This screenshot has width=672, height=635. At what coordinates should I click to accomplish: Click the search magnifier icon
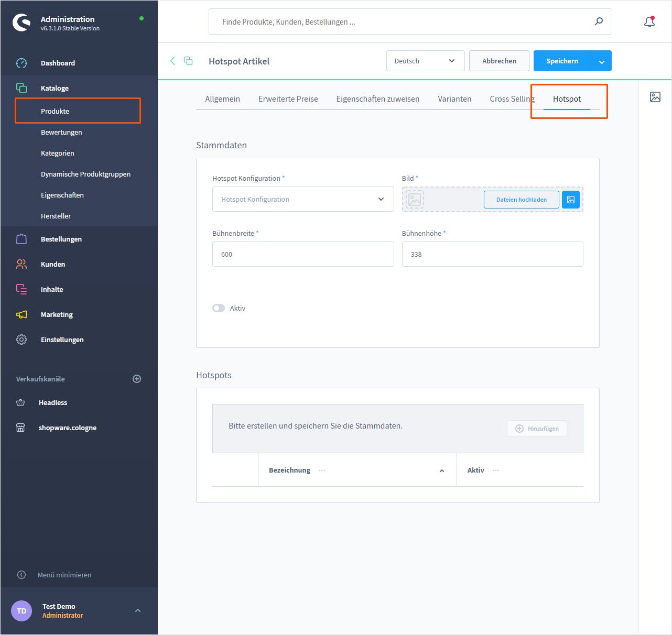click(599, 21)
